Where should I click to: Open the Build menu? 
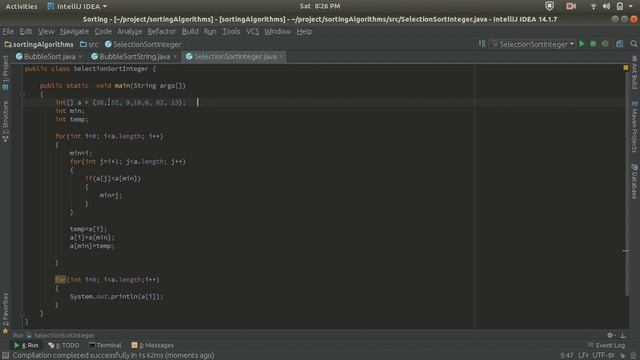coord(190,31)
